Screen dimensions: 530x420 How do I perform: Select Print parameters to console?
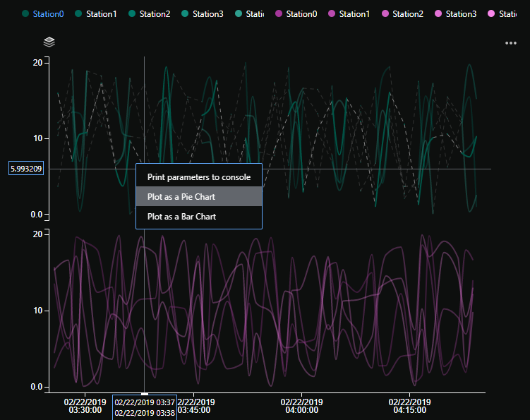coord(198,176)
